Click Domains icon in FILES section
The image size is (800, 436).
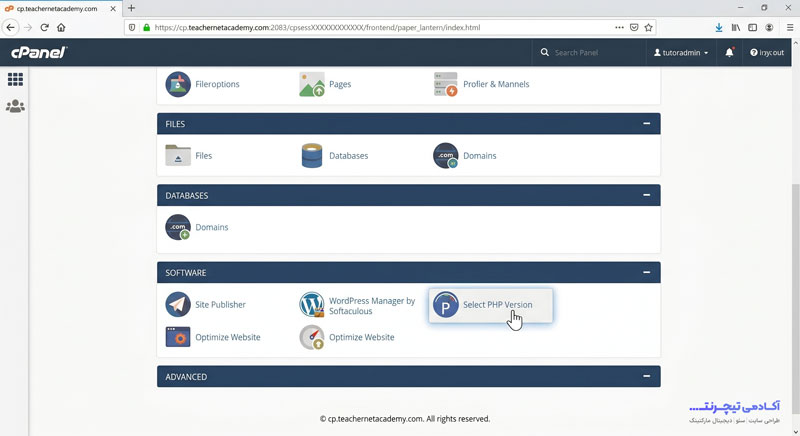(x=445, y=156)
